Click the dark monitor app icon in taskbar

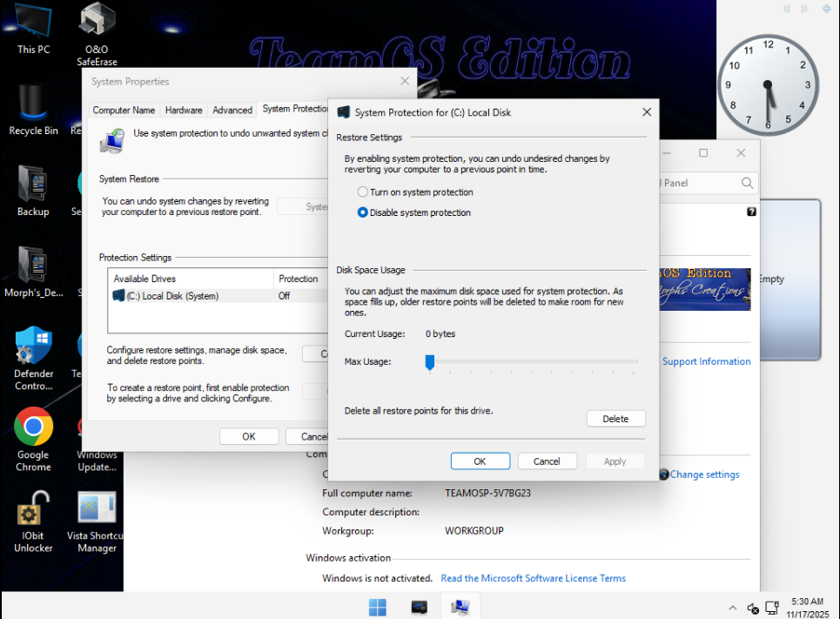419,607
